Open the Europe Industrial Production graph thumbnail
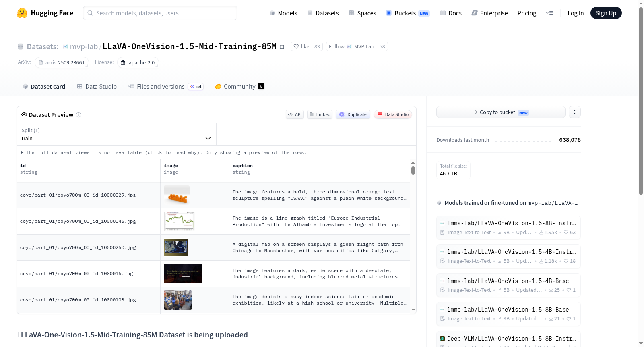Image resolution: width=644 pixels, height=347 pixels. tap(179, 221)
